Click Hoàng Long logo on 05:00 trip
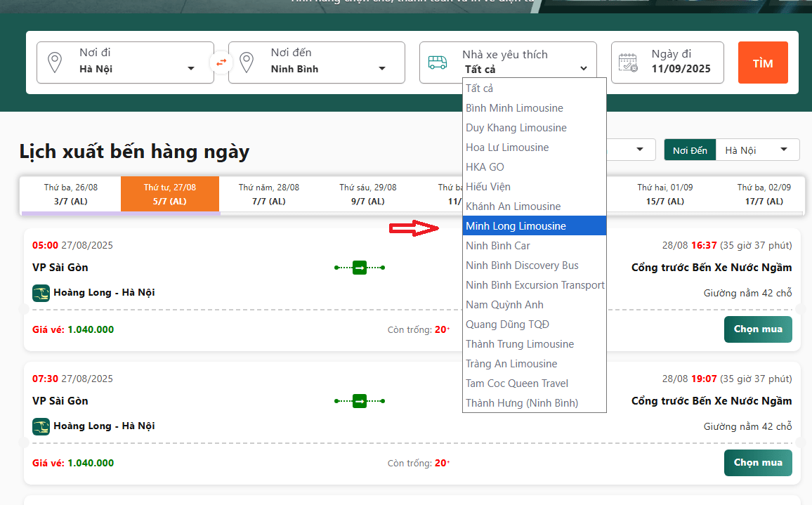Image resolution: width=812 pixels, height=505 pixels. click(x=41, y=293)
